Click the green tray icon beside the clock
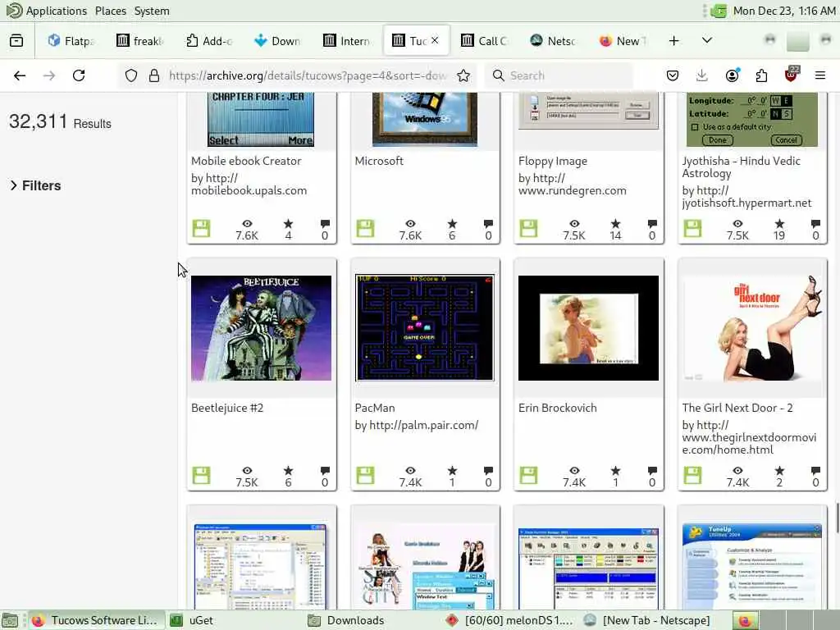This screenshot has width=840, height=630. pos(718,11)
